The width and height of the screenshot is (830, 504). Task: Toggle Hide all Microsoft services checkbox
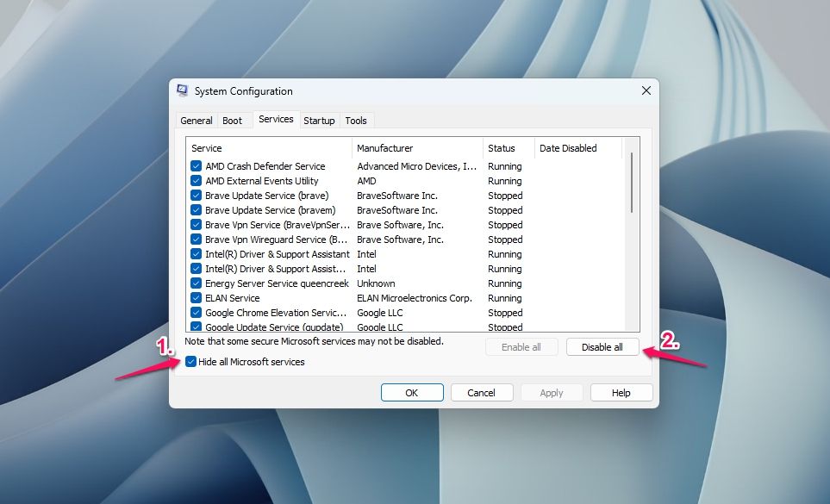(x=191, y=362)
